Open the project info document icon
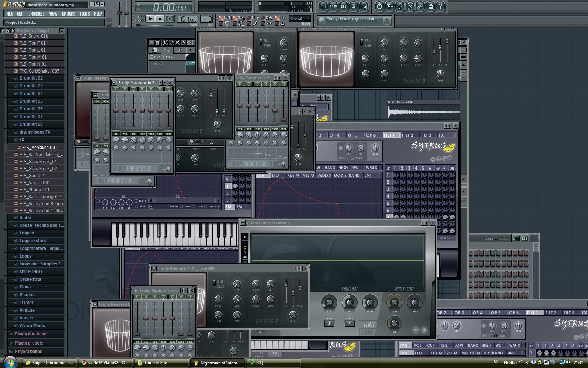The image size is (588, 368). (430, 6)
